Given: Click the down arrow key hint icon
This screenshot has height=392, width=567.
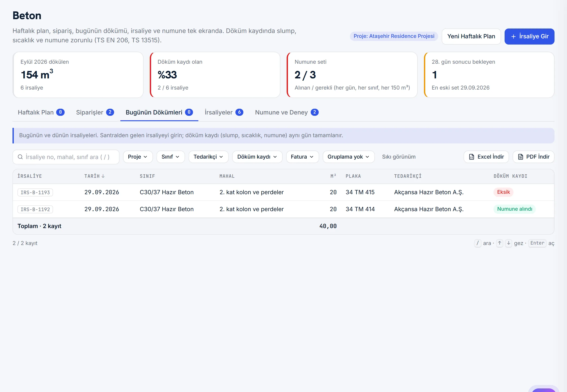Looking at the screenshot, I should point(509,243).
